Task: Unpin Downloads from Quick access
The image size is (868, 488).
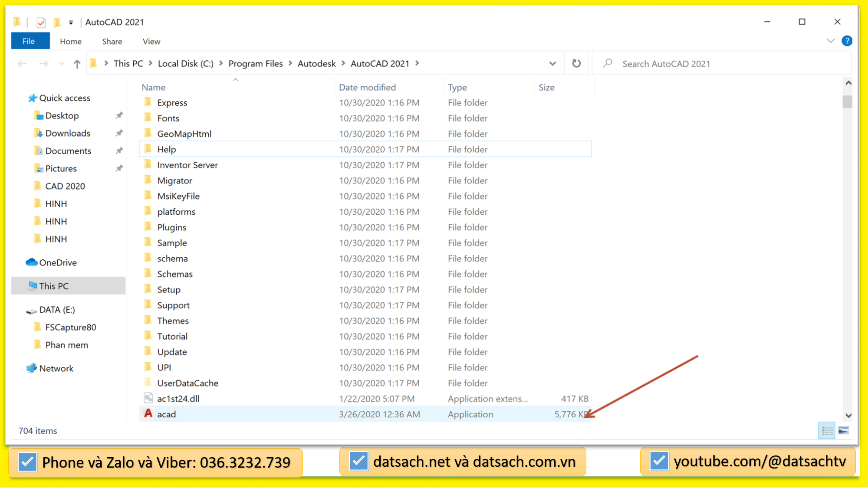Action: 119,133
